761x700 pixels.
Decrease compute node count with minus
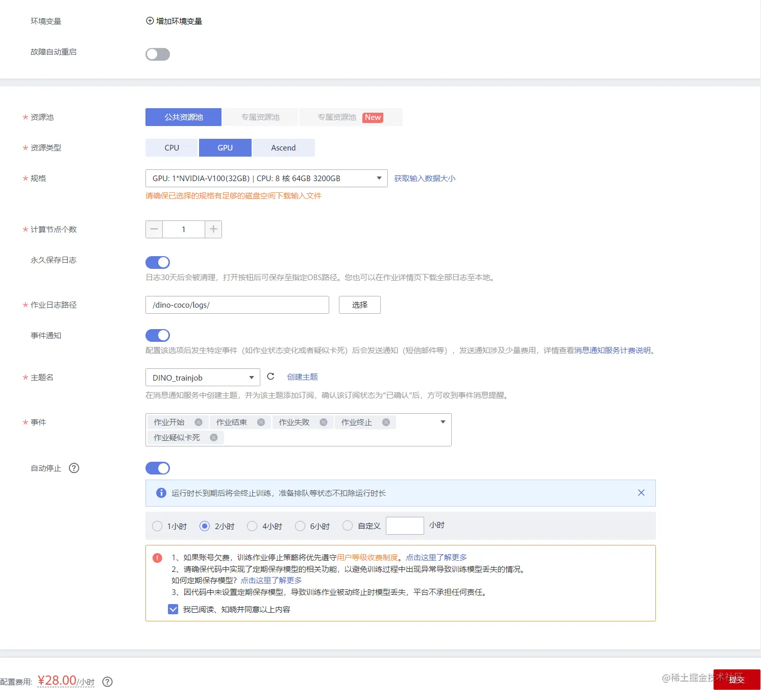[154, 230]
